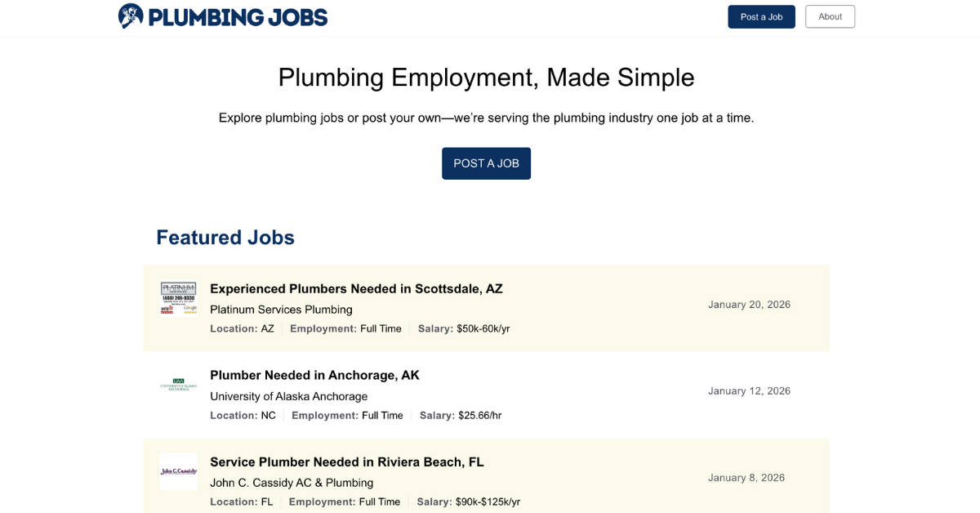Viewport: 980px width, 513px height.
Task: Click John C. Cassidy AC & Plumbing name
Action: tap(292, 483)
